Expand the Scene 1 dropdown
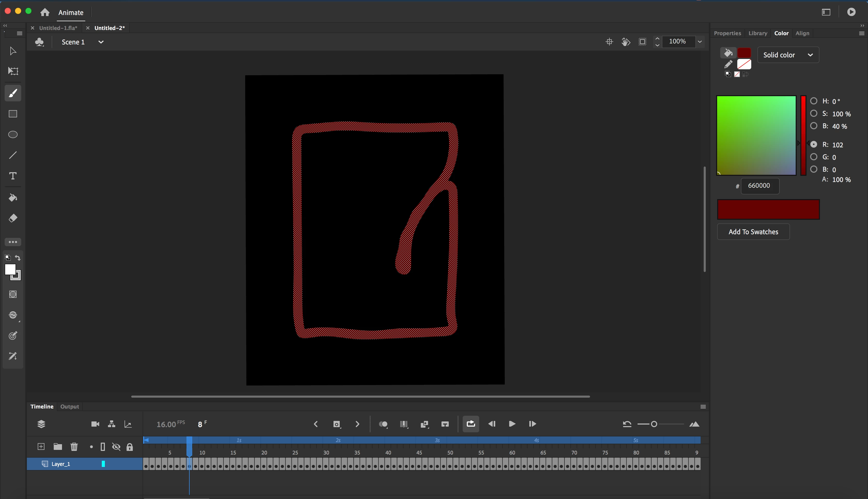868x499 pixels. pos(101,42)
